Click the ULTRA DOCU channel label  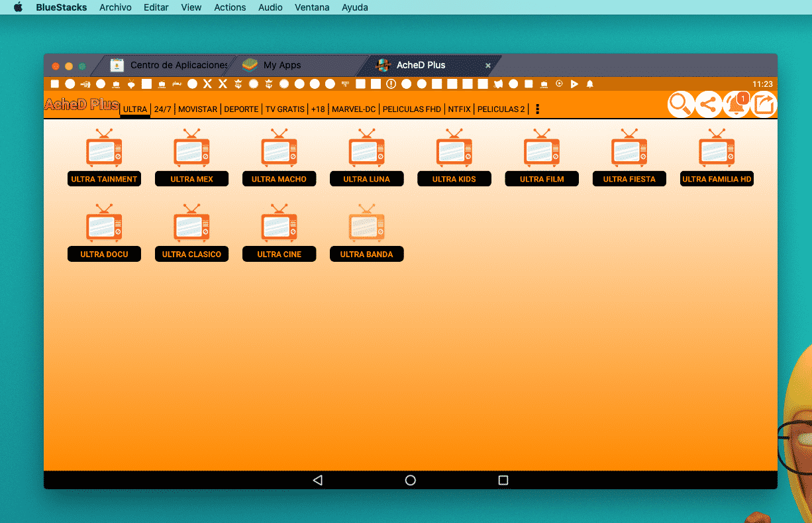click(104, 254)
